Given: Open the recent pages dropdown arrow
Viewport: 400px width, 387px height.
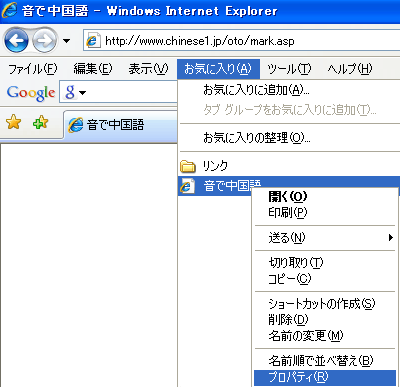Looking at the screenshot, I should tap(67, 41).
